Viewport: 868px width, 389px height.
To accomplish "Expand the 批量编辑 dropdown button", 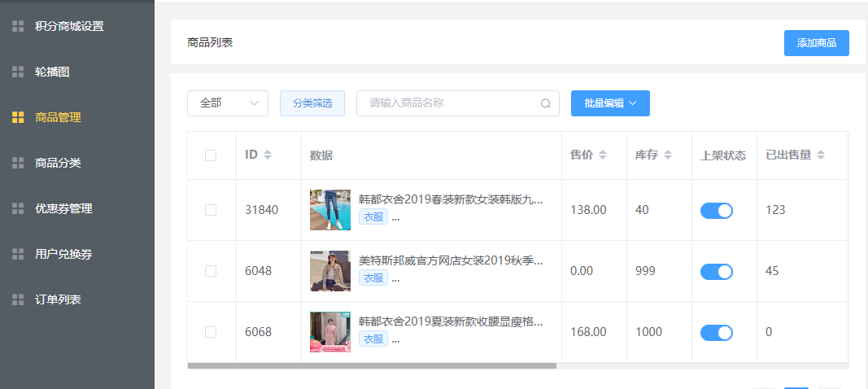I will tap(610, 103).
